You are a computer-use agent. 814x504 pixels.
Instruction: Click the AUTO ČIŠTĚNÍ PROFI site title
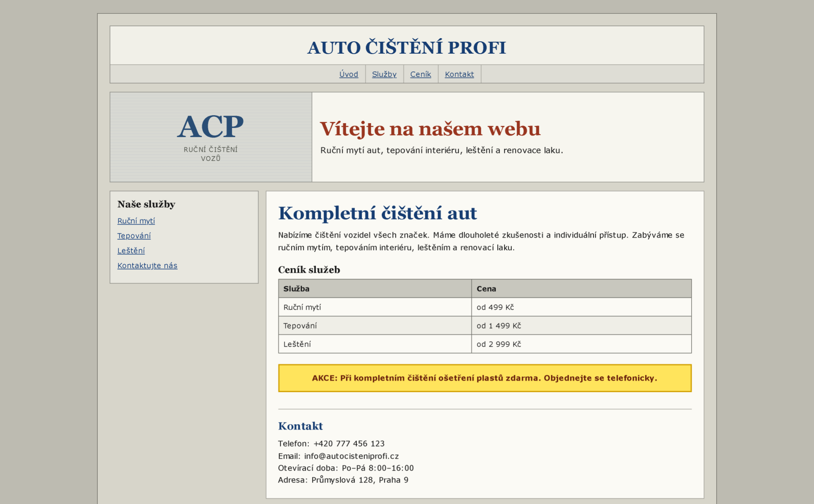point(407,48)
